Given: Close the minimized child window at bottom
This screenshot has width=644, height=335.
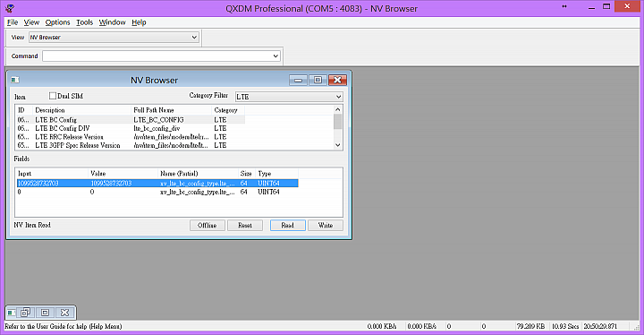Looking at the screenshot, I should pyautogui.click(x=65, y=313).
